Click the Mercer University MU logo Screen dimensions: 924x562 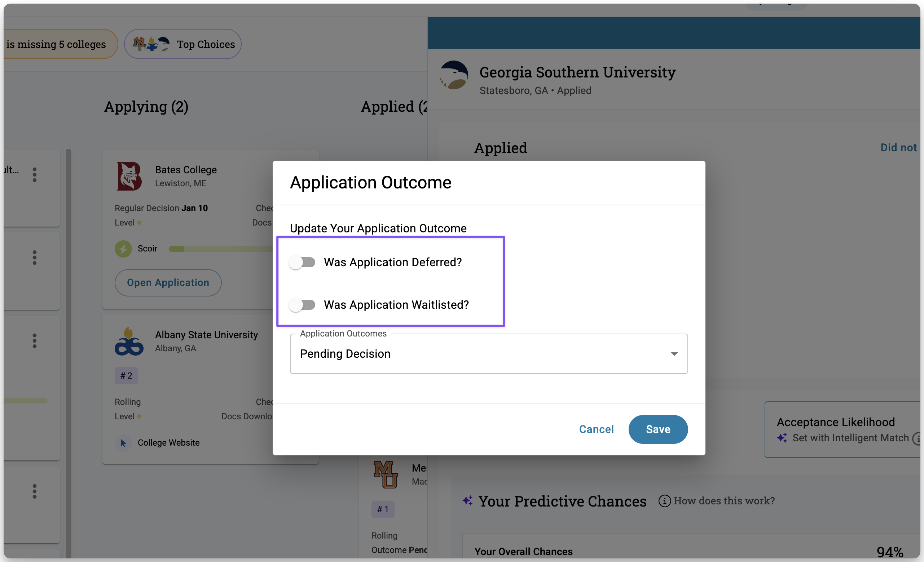(x=385, y=474)
